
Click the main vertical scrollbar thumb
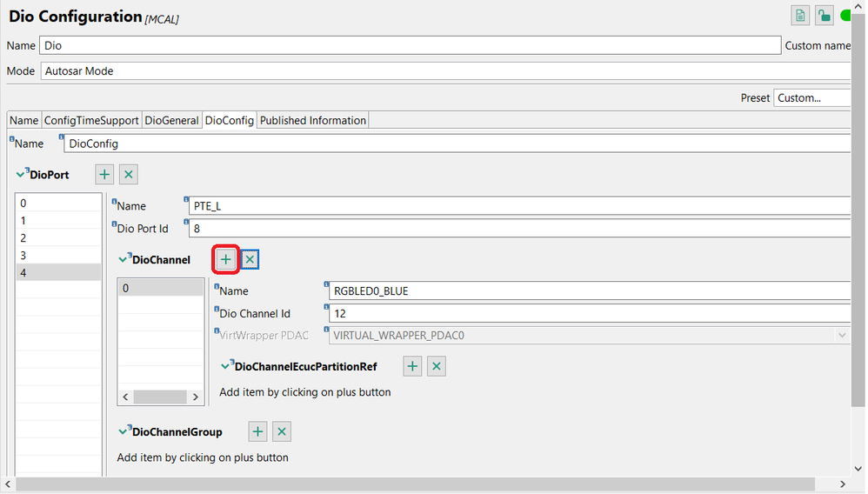858,210
